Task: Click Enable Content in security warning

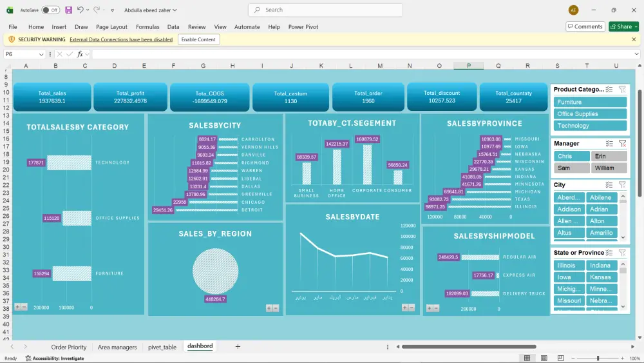Action: tap(198, 39)
